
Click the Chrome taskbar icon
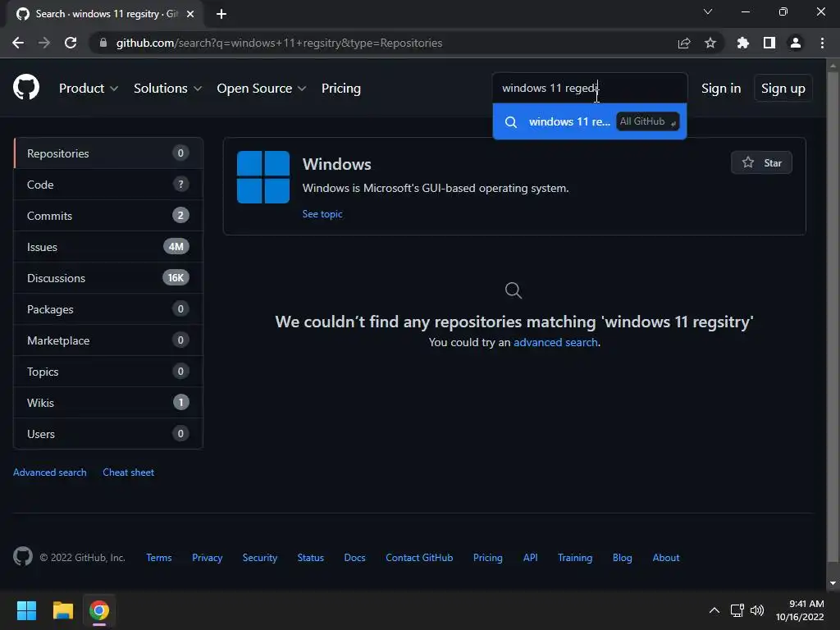coord(99,610)
